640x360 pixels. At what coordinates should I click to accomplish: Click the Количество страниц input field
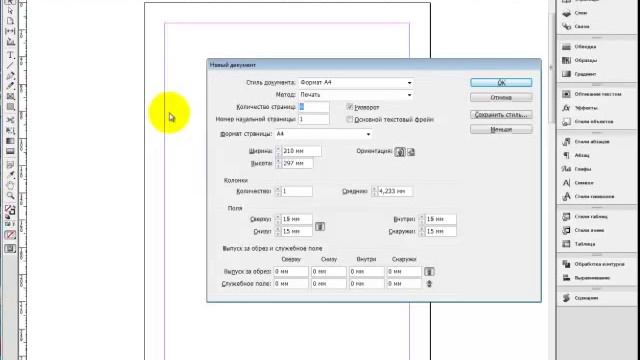313,107
